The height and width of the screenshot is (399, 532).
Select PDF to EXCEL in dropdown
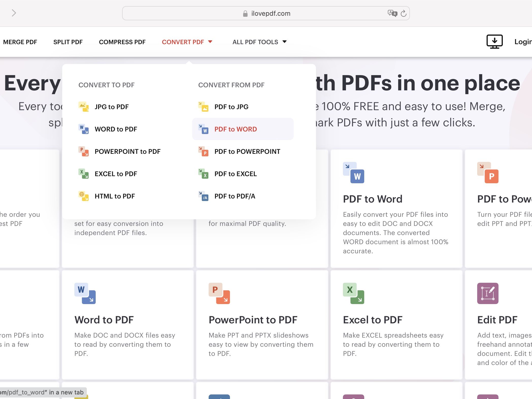[x=235, y=174]
